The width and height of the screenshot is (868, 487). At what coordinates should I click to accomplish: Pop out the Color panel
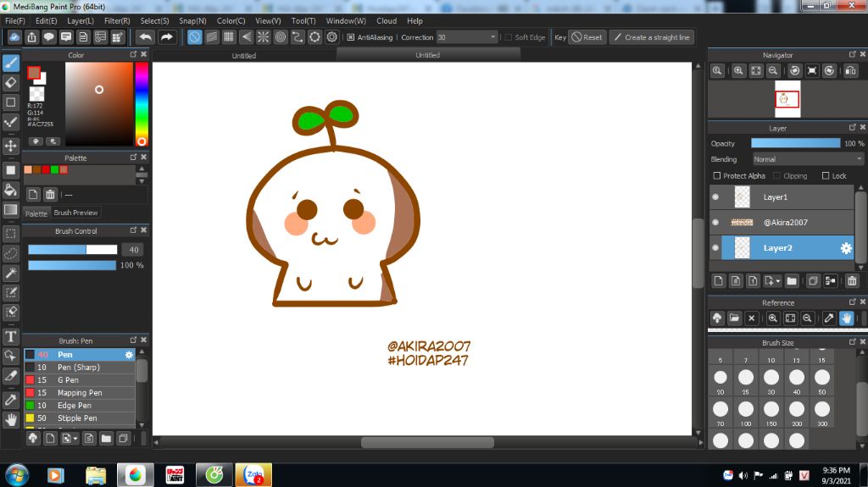coord(133,54)
